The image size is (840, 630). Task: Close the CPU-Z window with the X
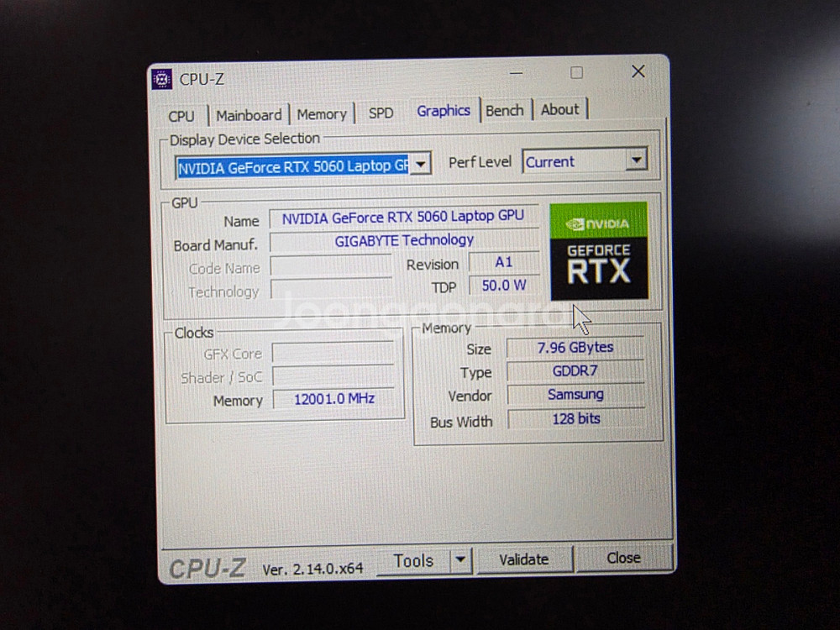638,71
